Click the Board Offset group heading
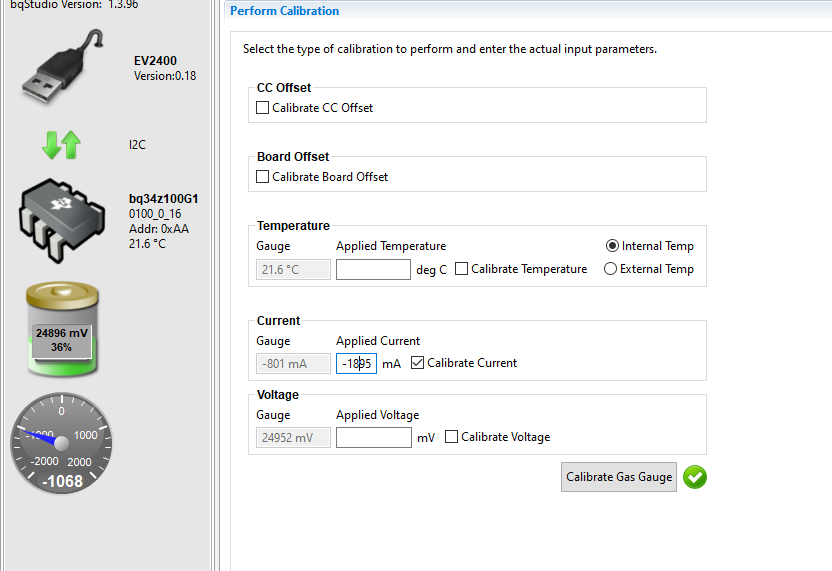The image size is (832, 571). (293, 157)
